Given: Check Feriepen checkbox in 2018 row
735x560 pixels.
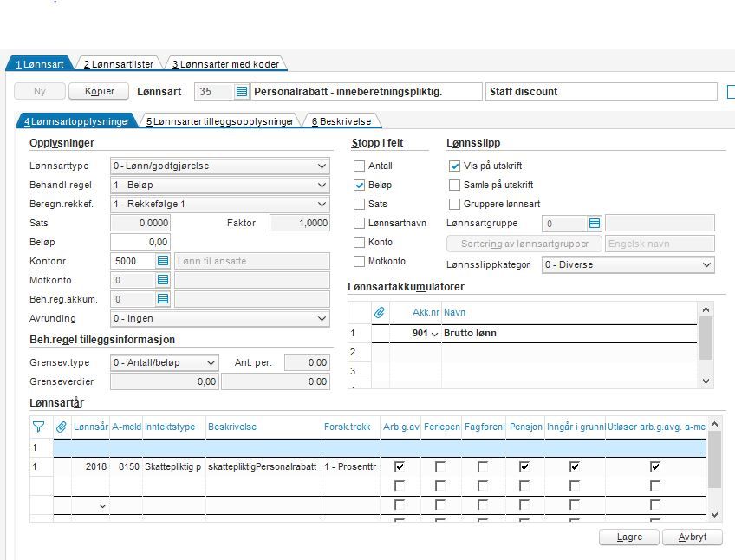Looking at the screenshot, I should (440, 466).
